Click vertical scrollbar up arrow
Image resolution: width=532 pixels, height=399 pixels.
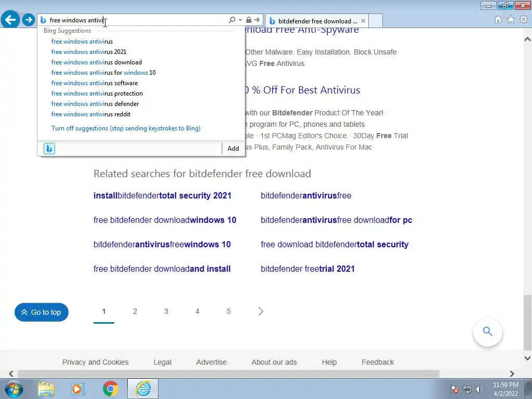[528, 39]
